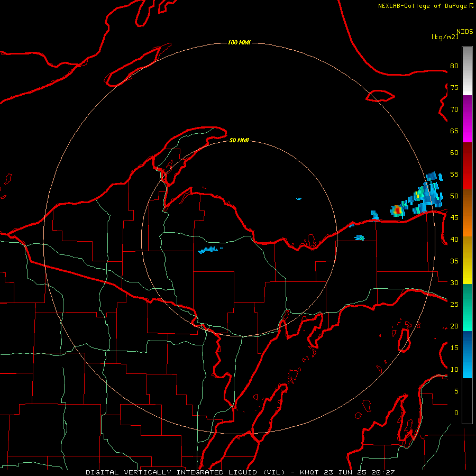
Task: Click the color scale value 15
Action: 454,348
